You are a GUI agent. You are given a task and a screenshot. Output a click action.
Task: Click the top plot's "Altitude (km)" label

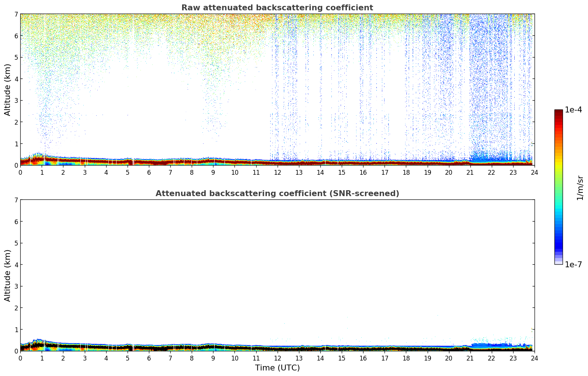8,90
